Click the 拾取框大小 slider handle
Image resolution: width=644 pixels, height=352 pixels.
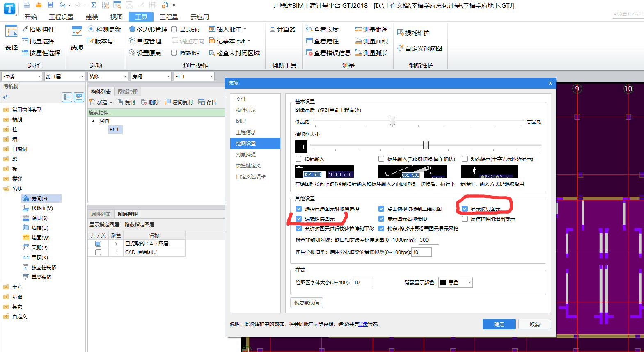pyautogui.click(x=426, y=145)
